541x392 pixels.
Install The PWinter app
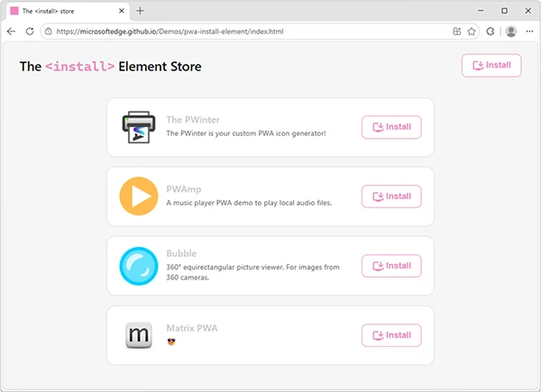pyautogui.click(x=391, y=127)
